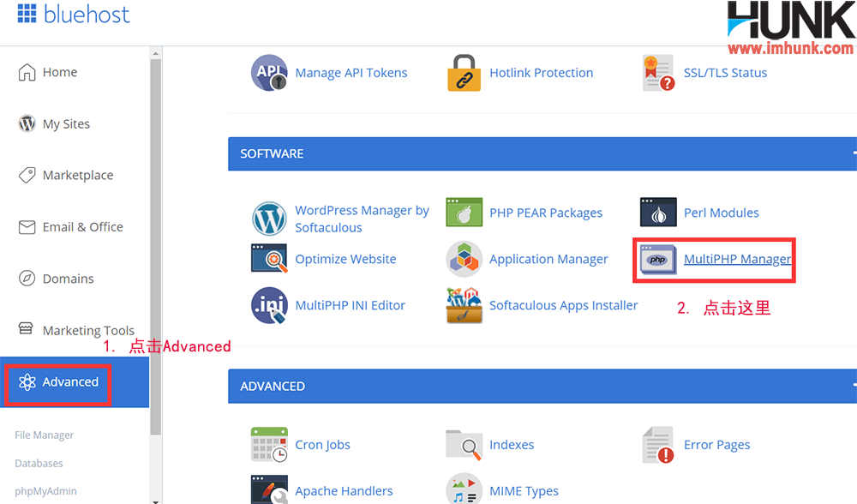Viewport: 857px width, 504px height.
Task: Open the Optimize Website link
Action: pos(346,259)
